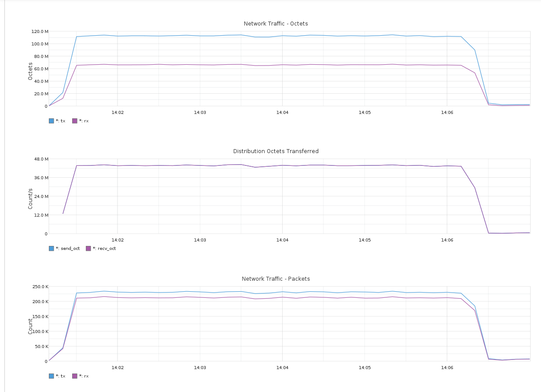The width and height of the screenshot is (541, 392).
Task: Click the 14:04 time label in the Packets chart
Action: [282, 368]
